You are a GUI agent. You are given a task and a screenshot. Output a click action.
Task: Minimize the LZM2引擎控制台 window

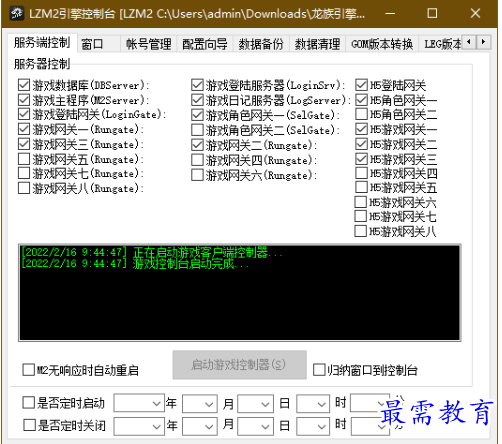[390, 14]
